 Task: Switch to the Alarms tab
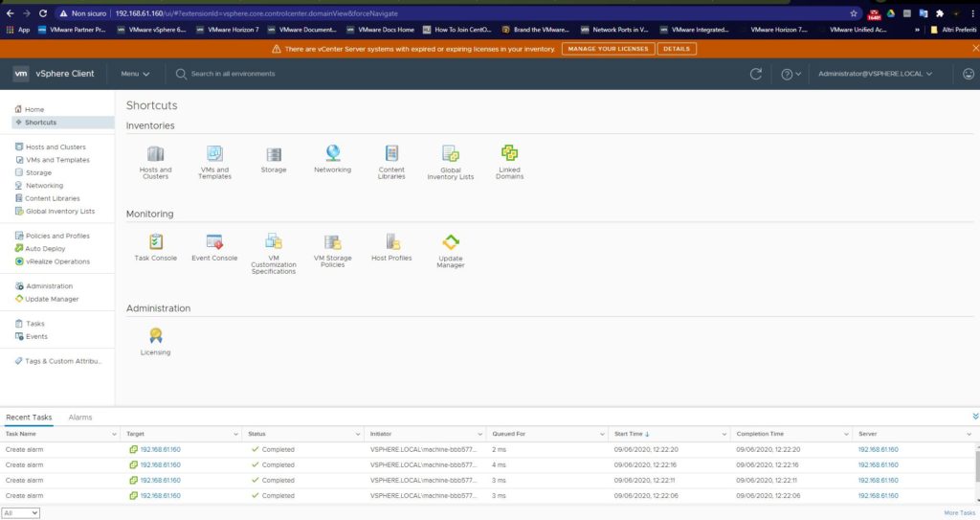coord(80,418)
